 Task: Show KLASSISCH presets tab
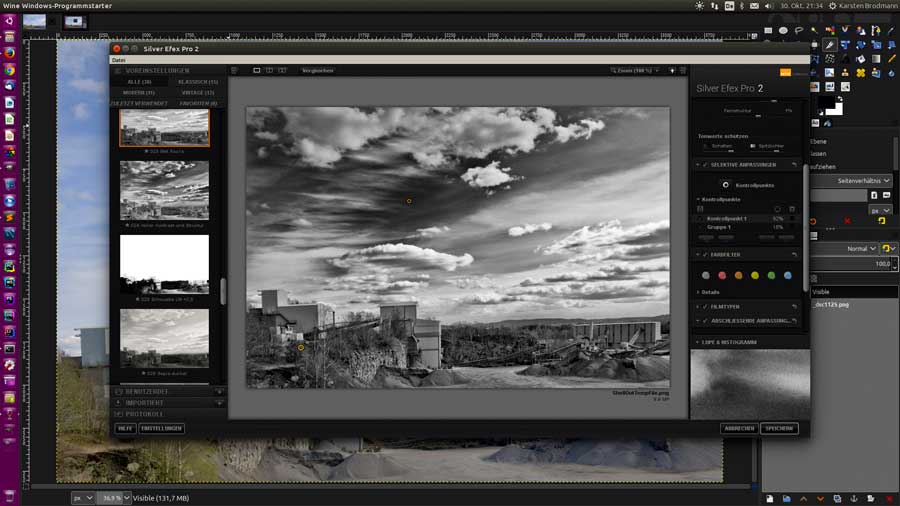(x=197, y=82)
